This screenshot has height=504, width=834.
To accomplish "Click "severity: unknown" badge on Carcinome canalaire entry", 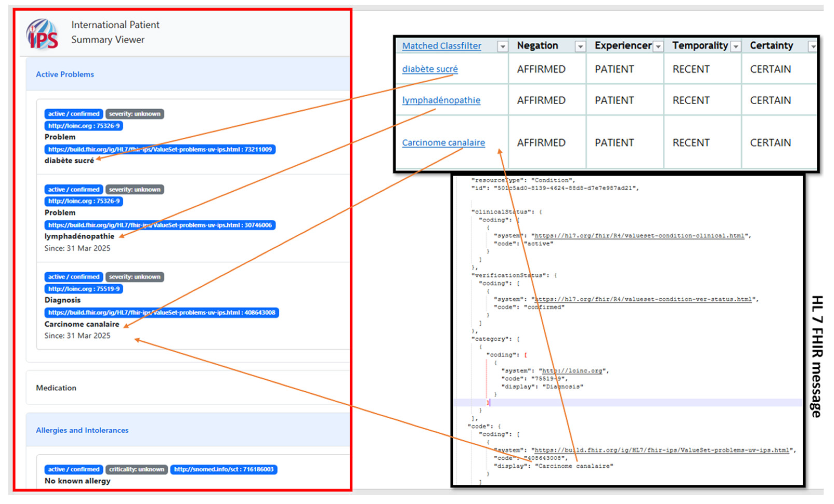I will pos(135,277).
